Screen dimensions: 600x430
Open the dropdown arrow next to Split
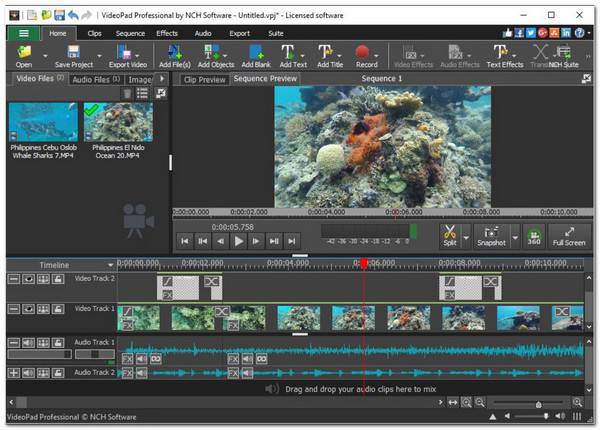[x=466, y=238]
